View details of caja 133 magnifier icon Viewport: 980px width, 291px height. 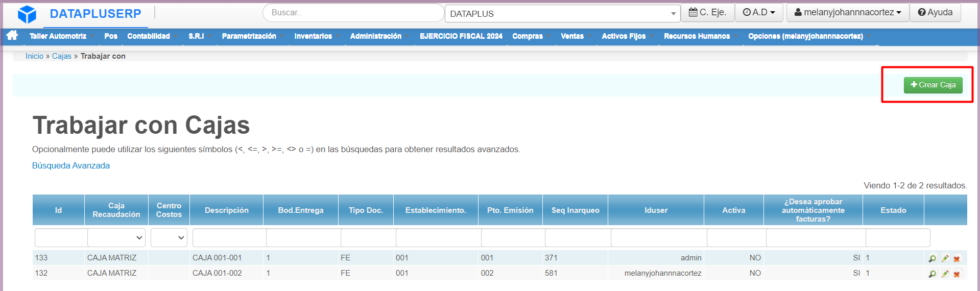[x=932, y=258]
